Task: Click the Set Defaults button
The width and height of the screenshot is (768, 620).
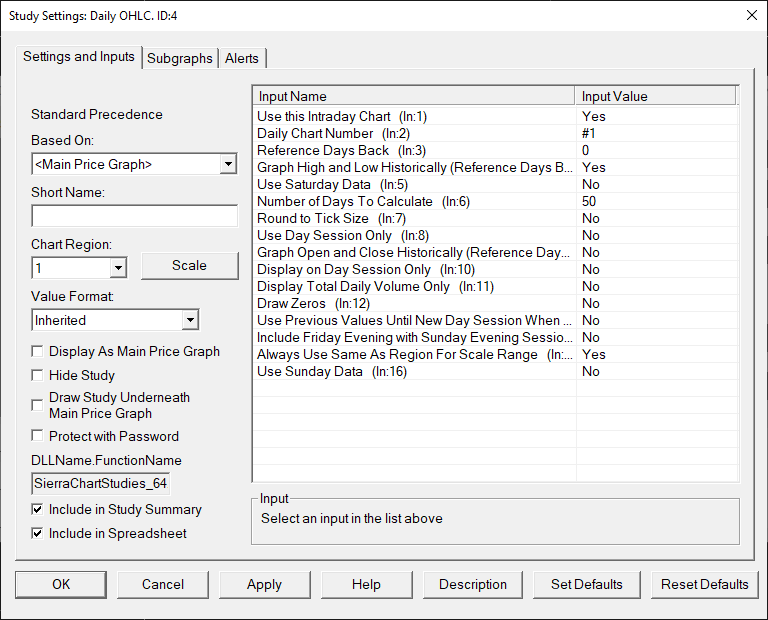Action: pyautogui.click(x=587, y=584)
